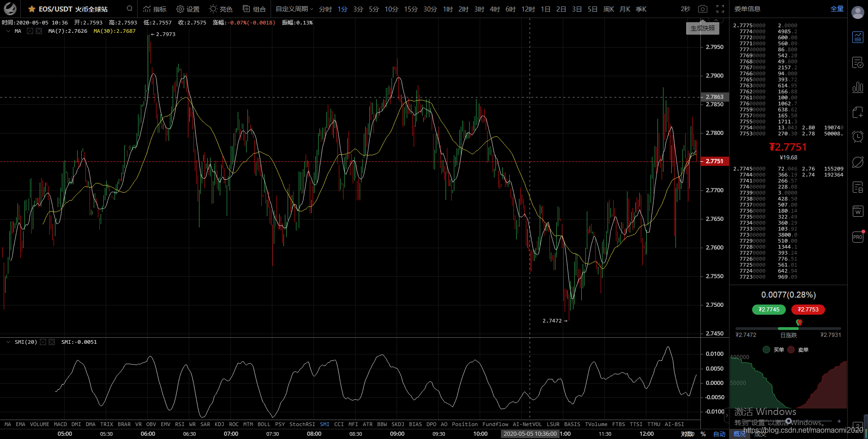
Task: Open SMI(20) indicator settings gear
Action: (x=43, y=342)
